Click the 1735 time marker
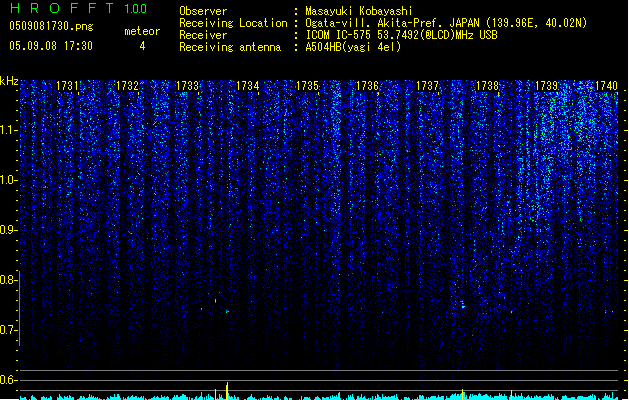Viewport: 629px width, 400px height. (307, 86)
